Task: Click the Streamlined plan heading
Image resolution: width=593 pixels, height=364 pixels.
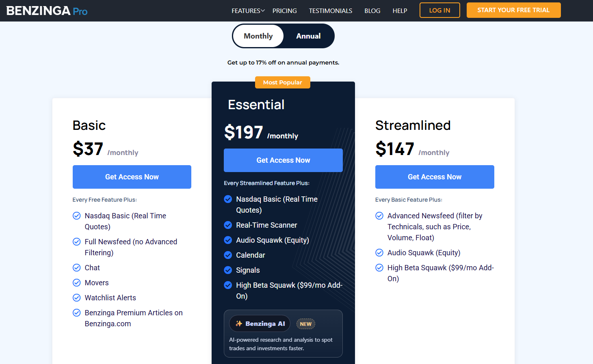Action: click(413, 125)
